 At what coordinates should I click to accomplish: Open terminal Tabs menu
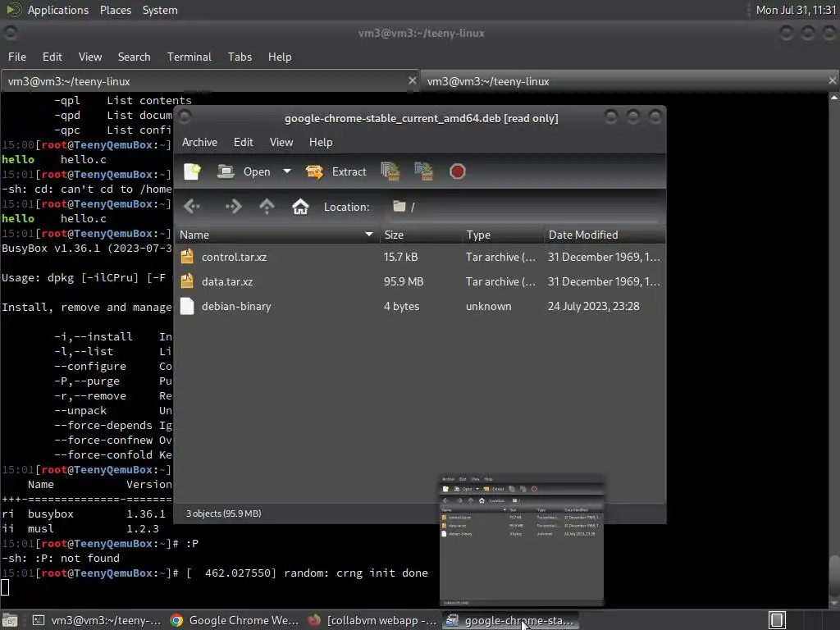point(240,57)
